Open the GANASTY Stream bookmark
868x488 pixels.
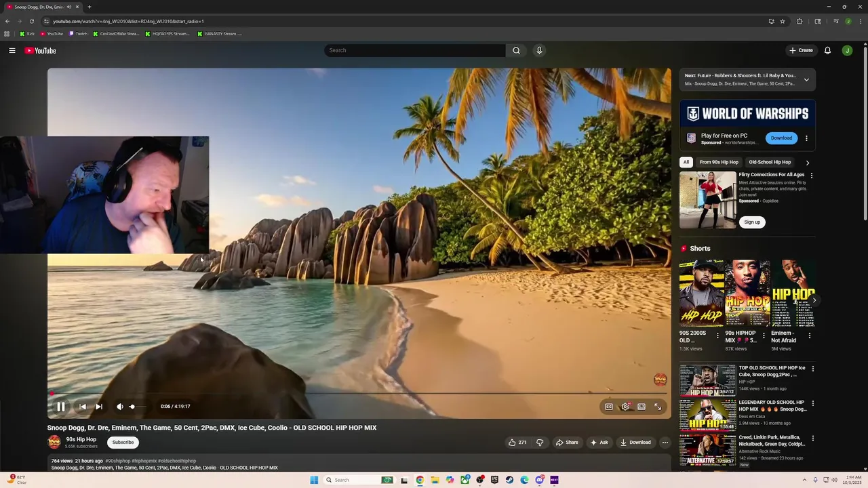click(x=220, y=34)
